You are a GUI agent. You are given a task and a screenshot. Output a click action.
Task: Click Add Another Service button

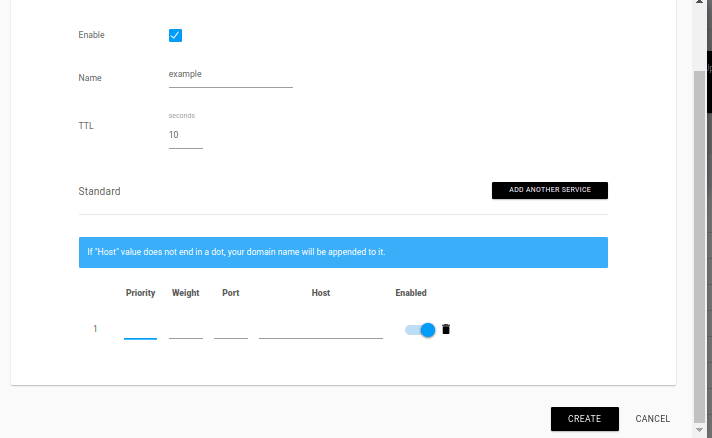point(549,190)
